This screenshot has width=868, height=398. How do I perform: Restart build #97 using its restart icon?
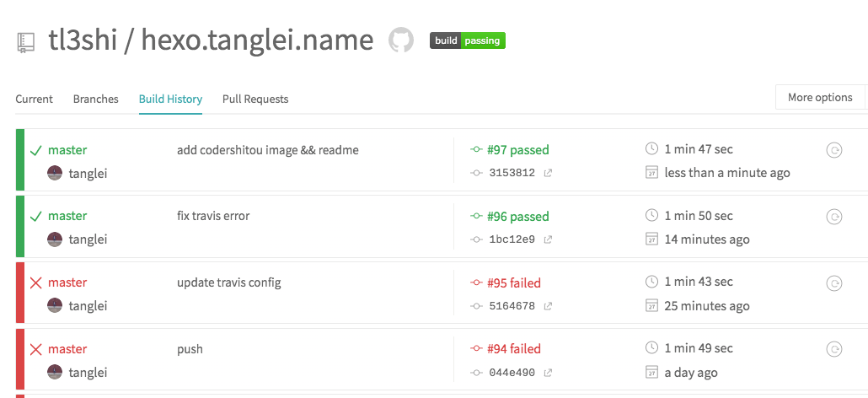(x=833, y=150)
